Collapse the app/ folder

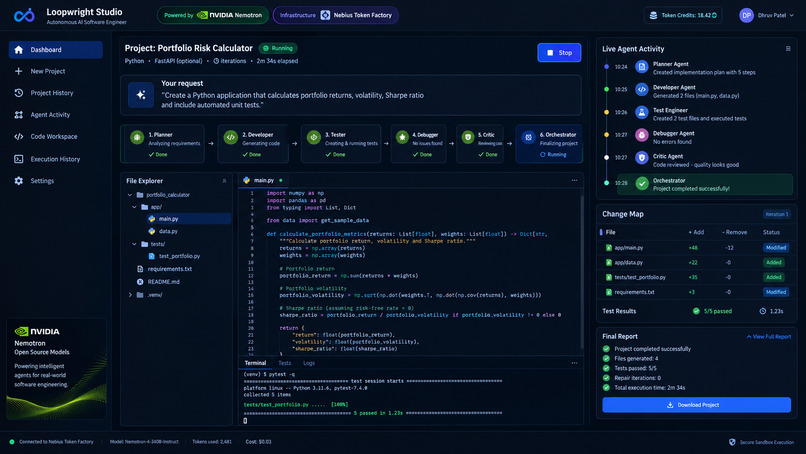pos(134,207)
